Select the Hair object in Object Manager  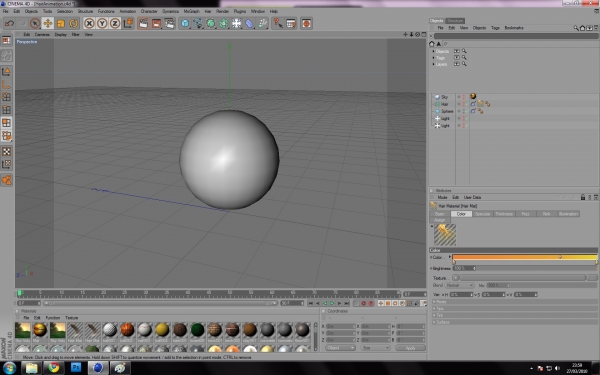(x=444, y=104)
